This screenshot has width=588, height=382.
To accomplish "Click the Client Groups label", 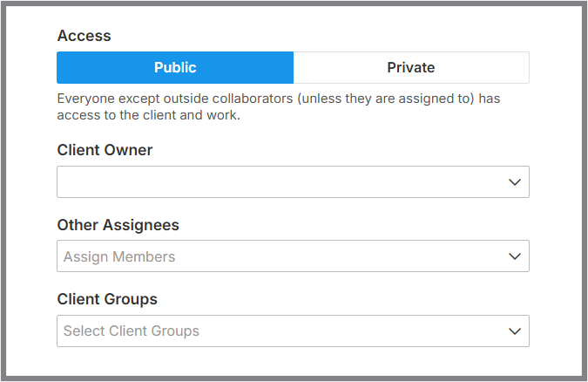I will 107,299.
